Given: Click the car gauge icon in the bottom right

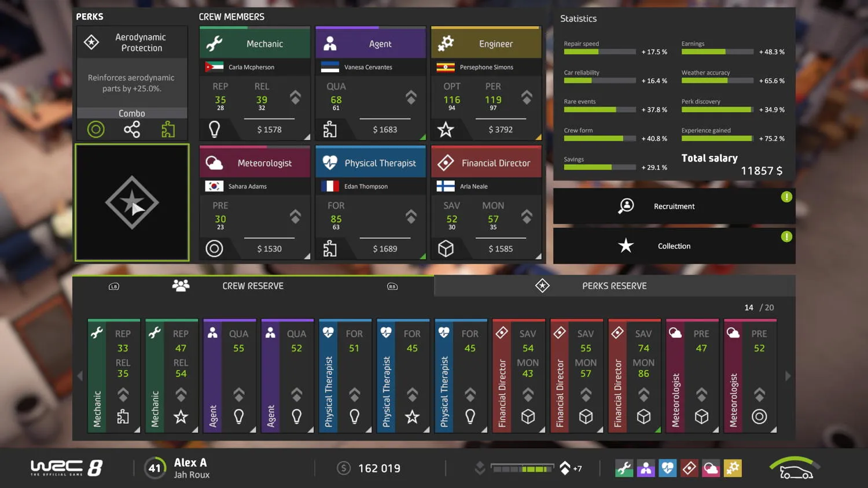Looking at the screenshot, I should [x=795, y=469].
